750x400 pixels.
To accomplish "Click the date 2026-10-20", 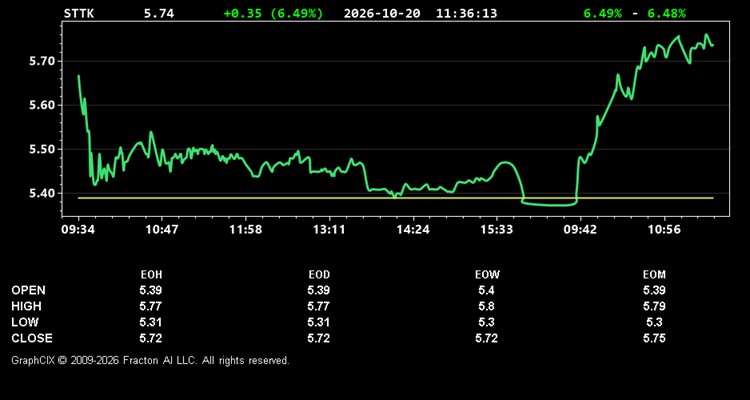I will [382, 13].
